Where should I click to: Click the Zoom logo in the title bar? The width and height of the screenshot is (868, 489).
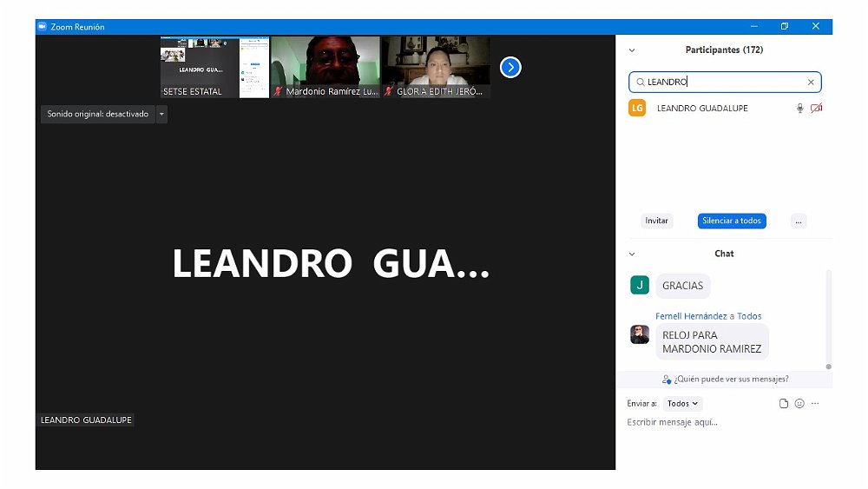pyautogui.click(x=41, y=27)
